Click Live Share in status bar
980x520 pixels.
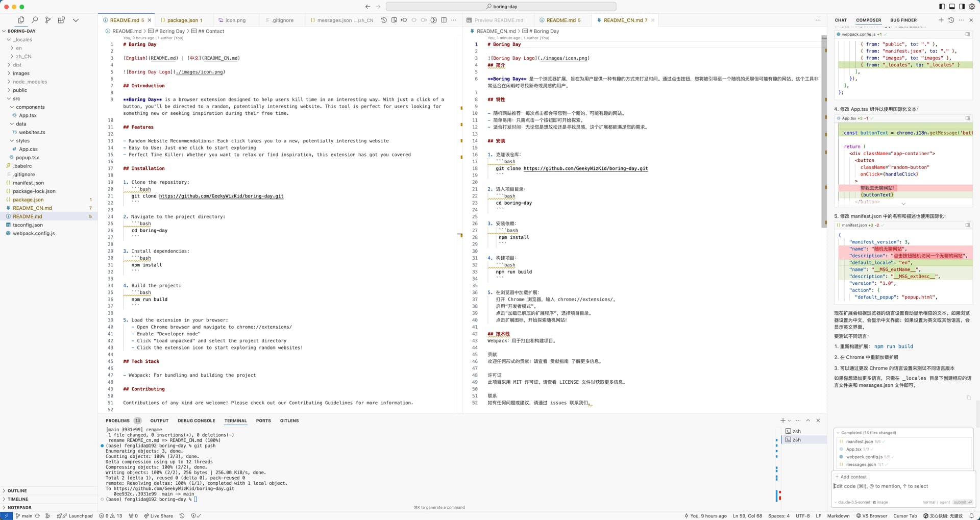point(158,516)
